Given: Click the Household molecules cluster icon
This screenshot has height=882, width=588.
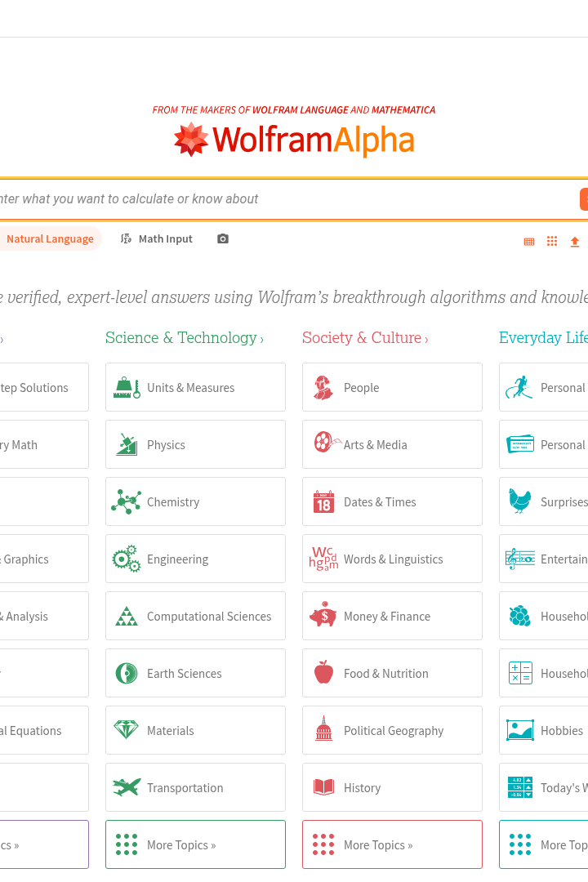Looking at the screenshot, I should pos(520,616).
